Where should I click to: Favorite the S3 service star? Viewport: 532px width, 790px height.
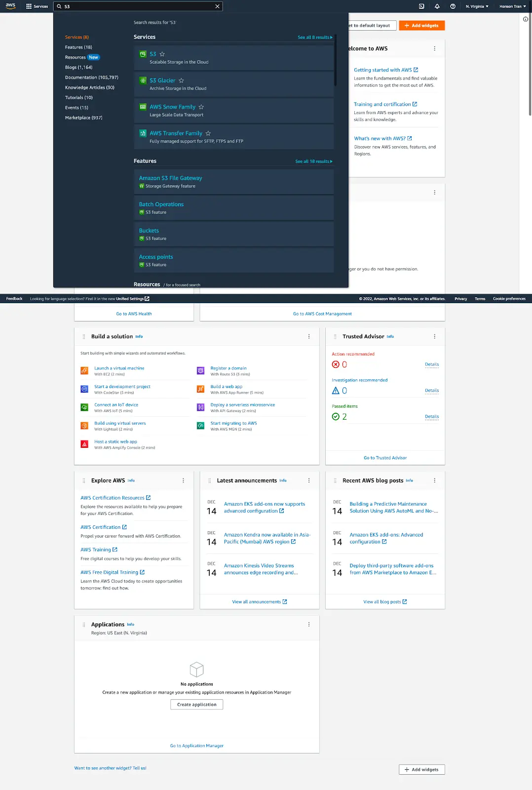(x=162, y=54)
